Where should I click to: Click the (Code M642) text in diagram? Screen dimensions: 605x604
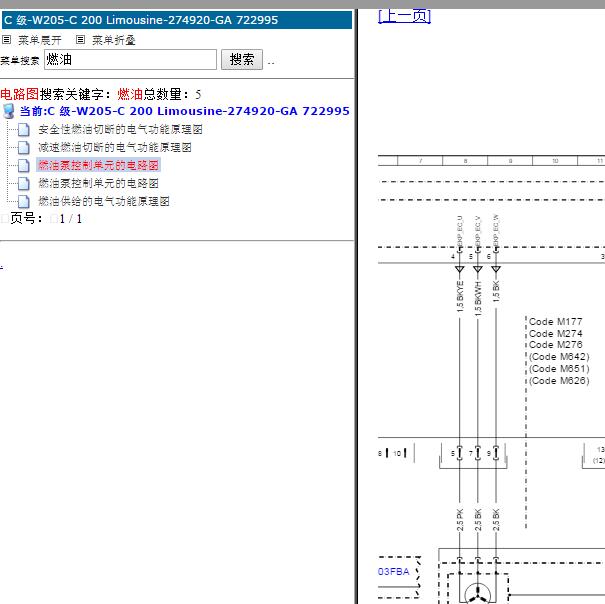(559, 357)
